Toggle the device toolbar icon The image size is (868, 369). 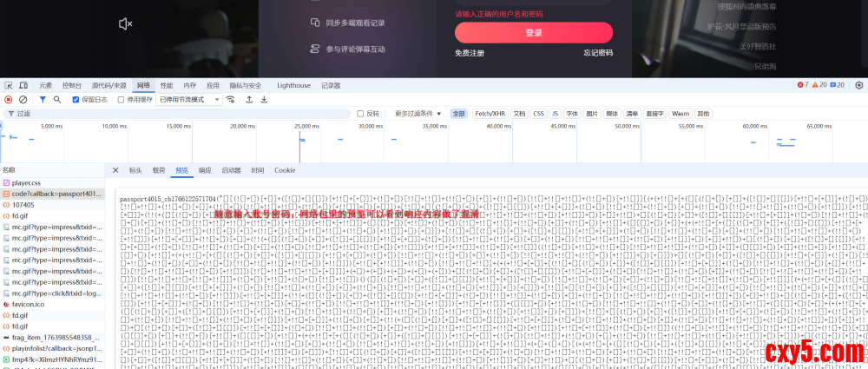coord(23,85)
